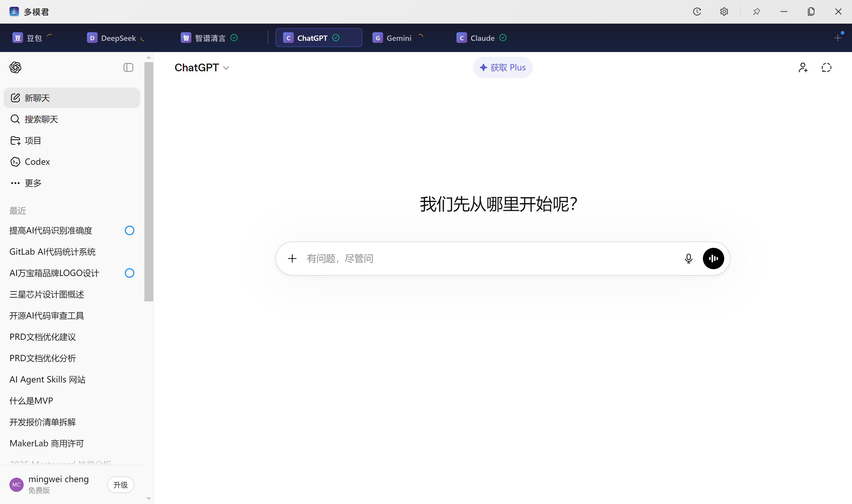
Task: Click the 升级 upgrade button
Action: tap(120, 485)
